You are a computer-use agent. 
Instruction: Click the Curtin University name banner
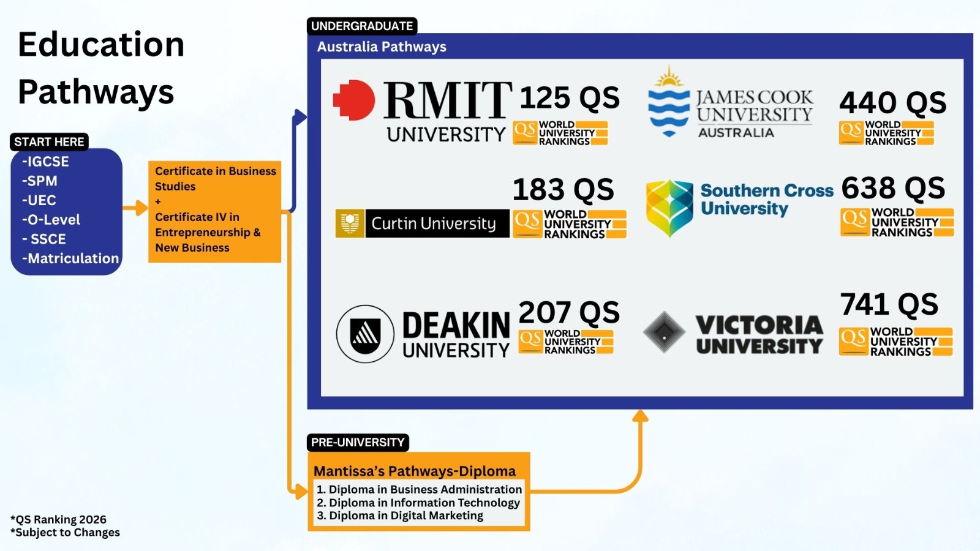click(x=437, y=223)
